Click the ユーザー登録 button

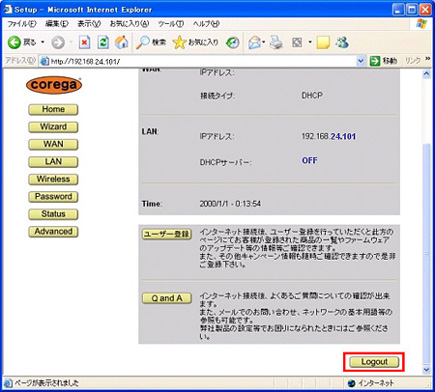[167, 234]
